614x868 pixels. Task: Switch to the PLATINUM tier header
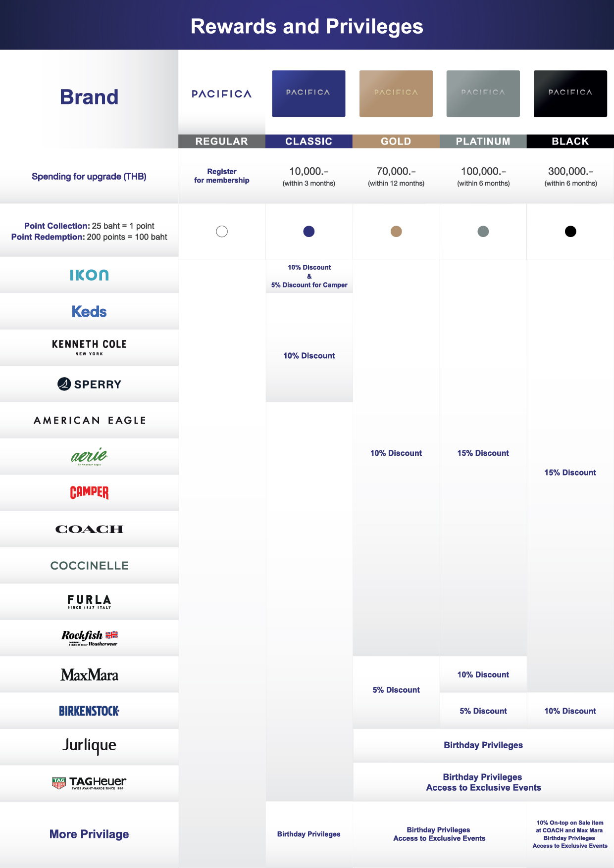(483, 142)
